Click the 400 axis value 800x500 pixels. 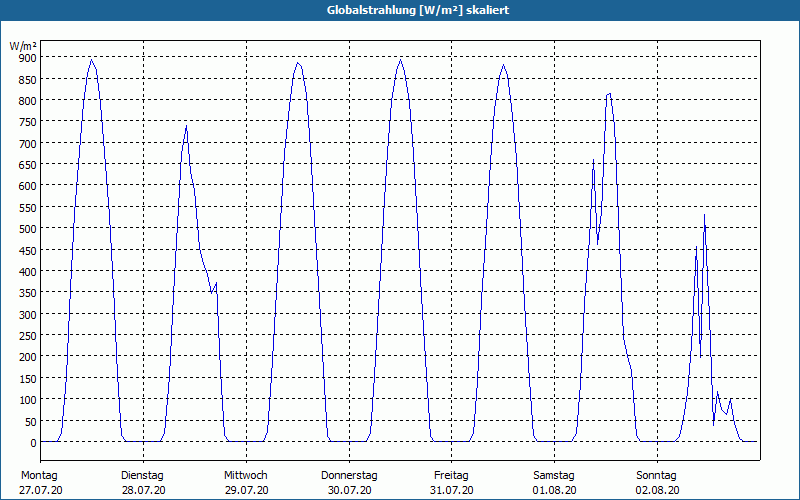[x=28, y=271]
